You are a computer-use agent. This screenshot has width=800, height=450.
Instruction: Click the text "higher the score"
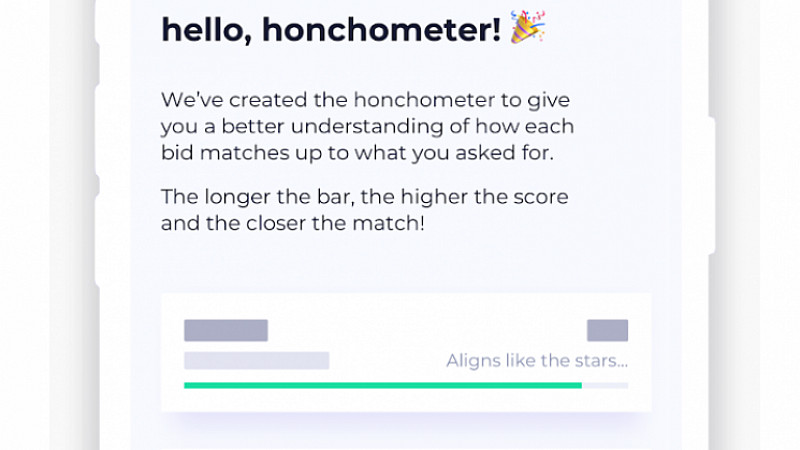pyautogui.click(x=484, y=196)
